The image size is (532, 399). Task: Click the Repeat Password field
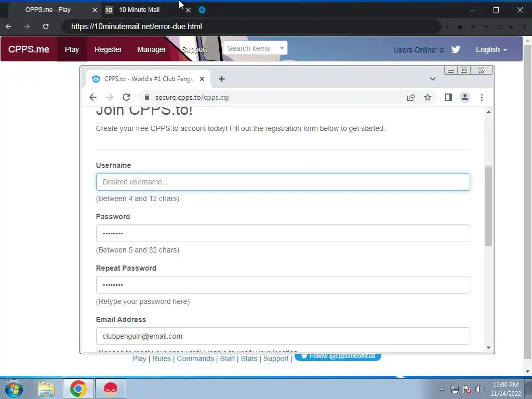283,285
